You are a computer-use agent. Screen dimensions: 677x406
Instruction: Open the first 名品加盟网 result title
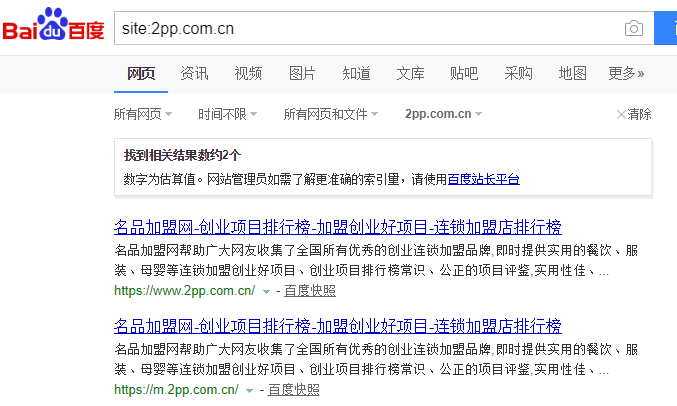click(338, 227)
